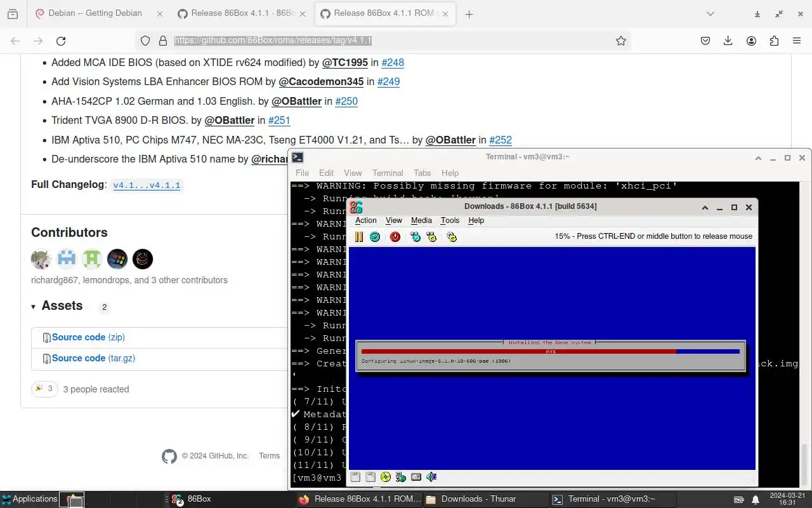Click the sound speaker status icon
The image size is (812, 508).
(x=431, y=477)
